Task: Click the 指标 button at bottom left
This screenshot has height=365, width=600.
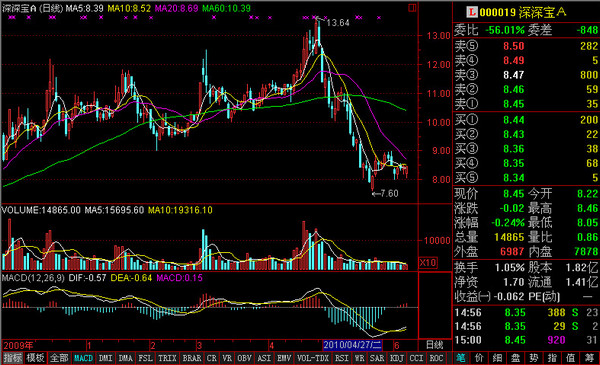Action: (13, 358)
